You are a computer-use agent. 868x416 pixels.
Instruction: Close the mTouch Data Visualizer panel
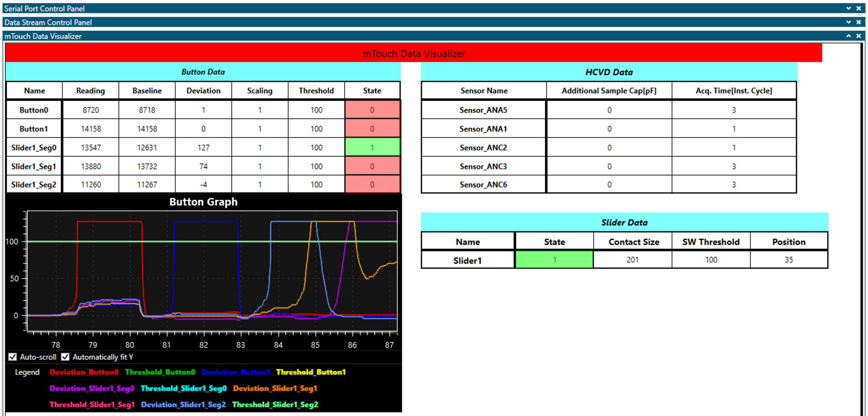point(859,36)
